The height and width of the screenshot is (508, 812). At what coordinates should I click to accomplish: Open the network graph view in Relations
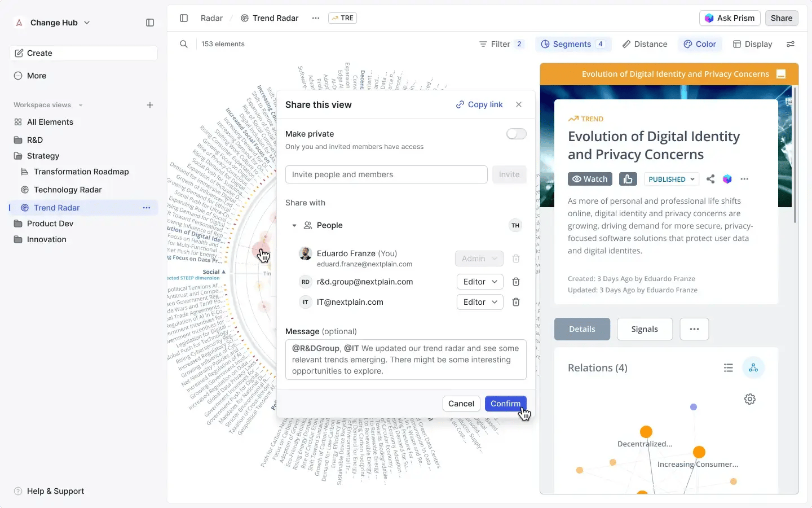point(754,367)
